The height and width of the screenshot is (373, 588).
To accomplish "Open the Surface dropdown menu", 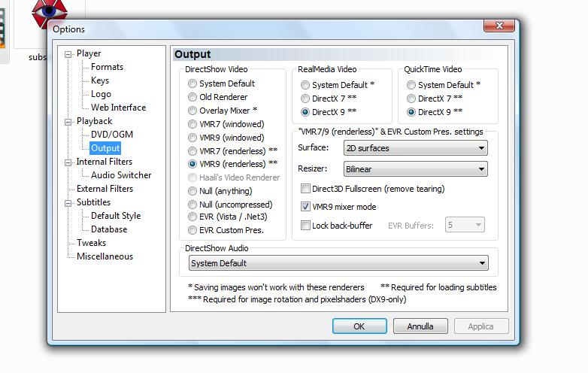I will click(416, 148).
